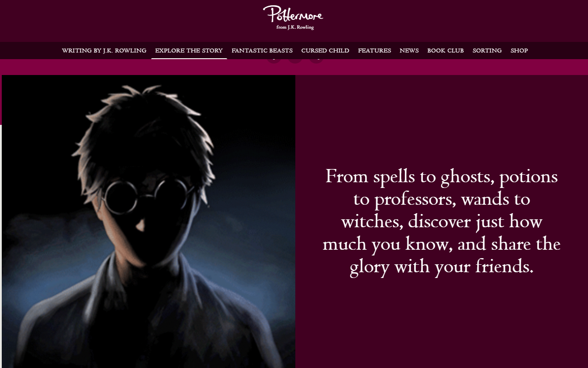The height and width of the screenshot is (368, 588).
Task: Click the 'glory with your friends' text line
Action: pos(441,267)
